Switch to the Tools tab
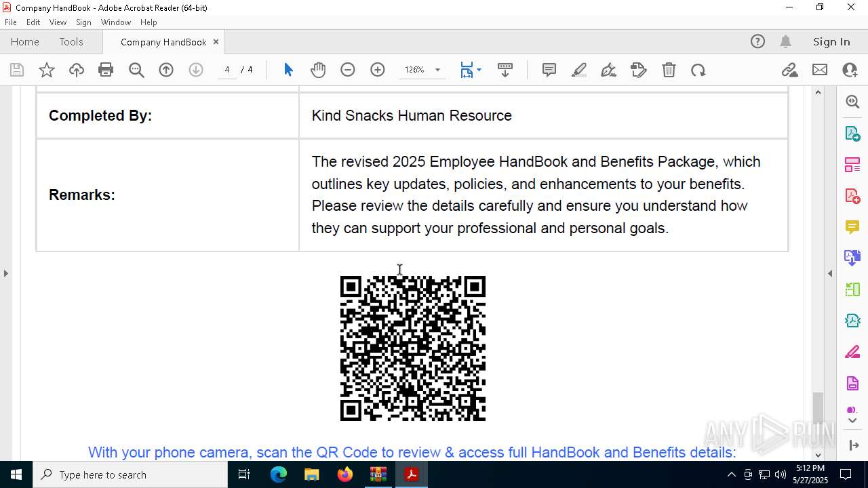This screenshot has width=868, height=488. [71, 41]
